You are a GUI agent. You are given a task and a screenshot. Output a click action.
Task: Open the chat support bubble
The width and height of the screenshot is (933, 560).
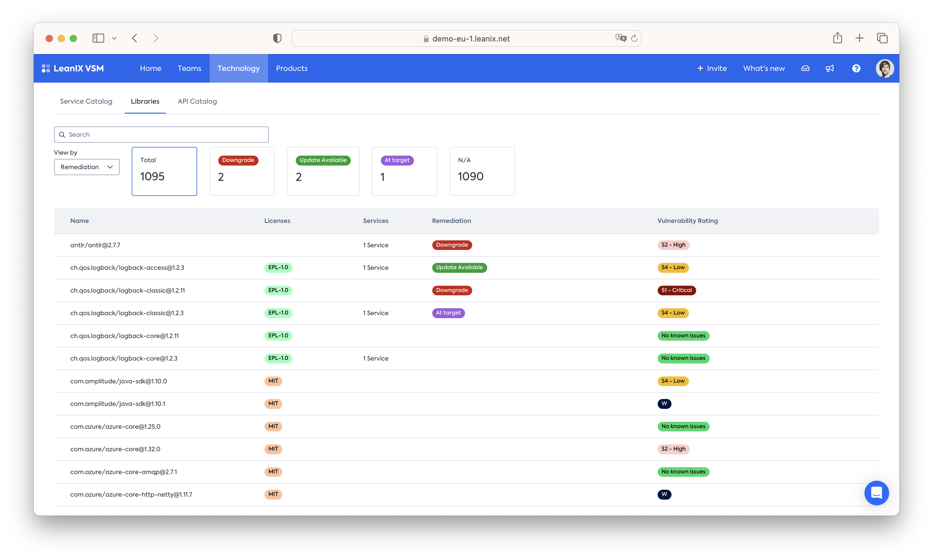coord(876,492)
